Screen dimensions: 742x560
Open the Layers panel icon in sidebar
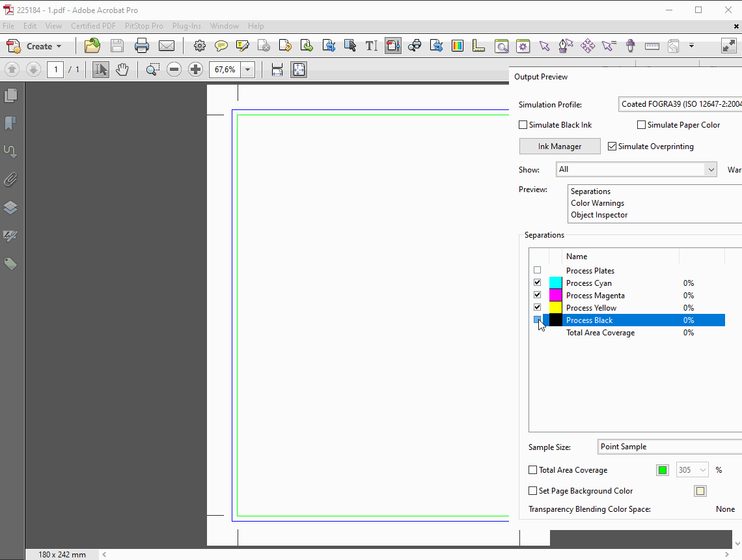10,208
